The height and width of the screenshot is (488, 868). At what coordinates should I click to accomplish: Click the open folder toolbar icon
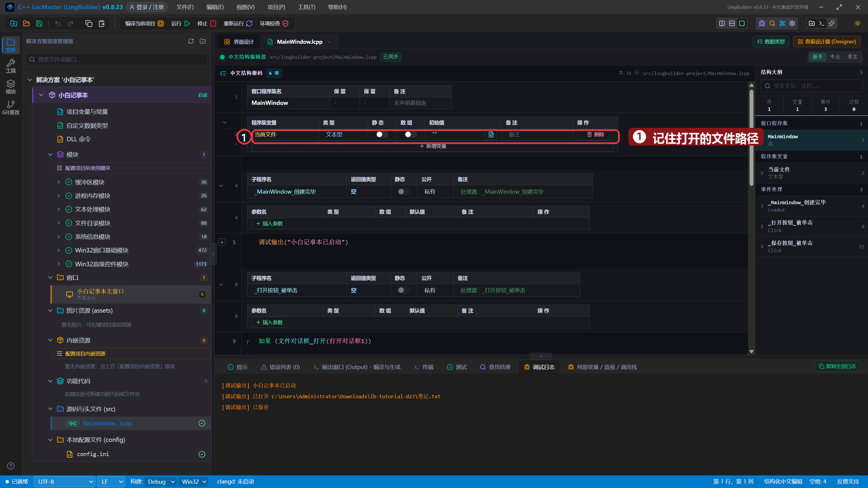(x=26, y=23)
